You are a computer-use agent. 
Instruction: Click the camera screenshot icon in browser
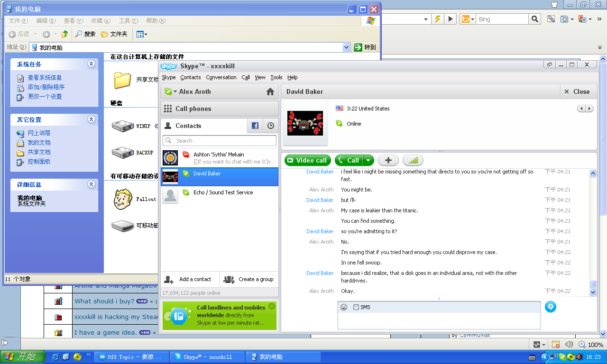(x=564, y=19)
